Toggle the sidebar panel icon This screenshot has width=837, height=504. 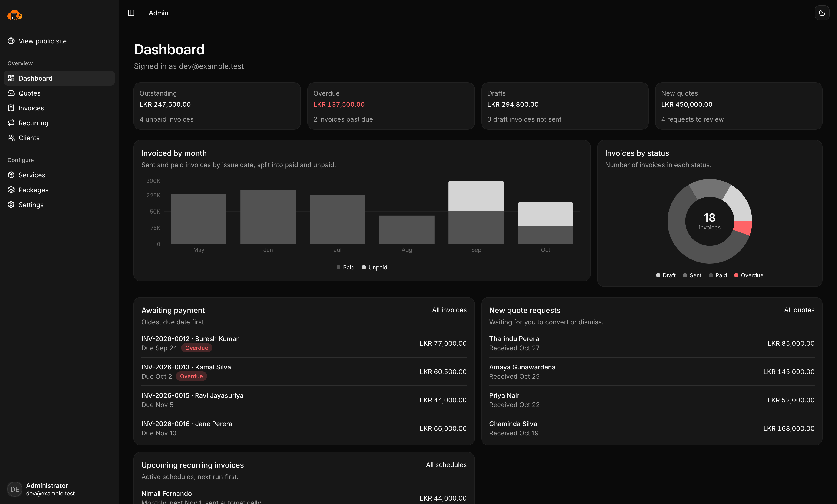131,13
